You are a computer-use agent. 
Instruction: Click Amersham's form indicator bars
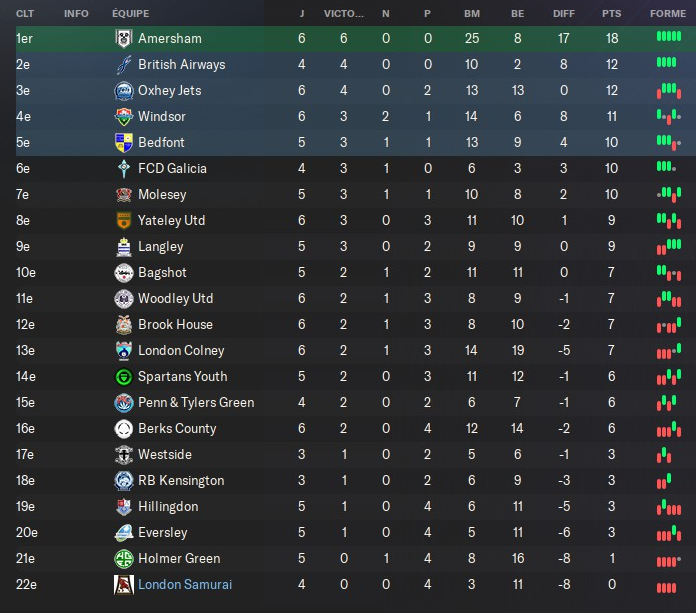tap(667, 38)
